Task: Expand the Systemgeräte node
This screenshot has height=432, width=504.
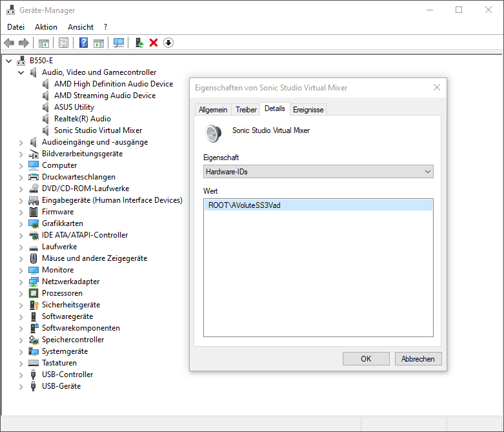Action: point(21,351)
